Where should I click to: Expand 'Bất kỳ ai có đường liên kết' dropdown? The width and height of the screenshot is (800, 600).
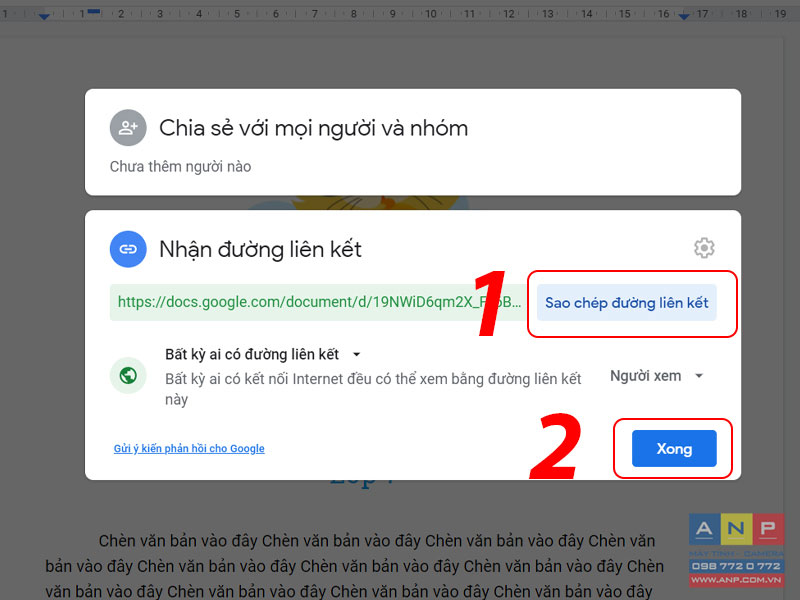(263, 354)
